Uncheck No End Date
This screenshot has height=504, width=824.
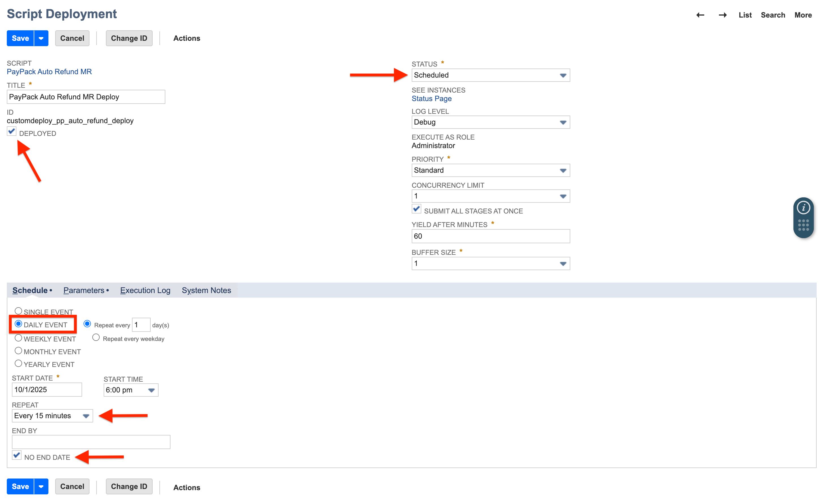[17, 455]
